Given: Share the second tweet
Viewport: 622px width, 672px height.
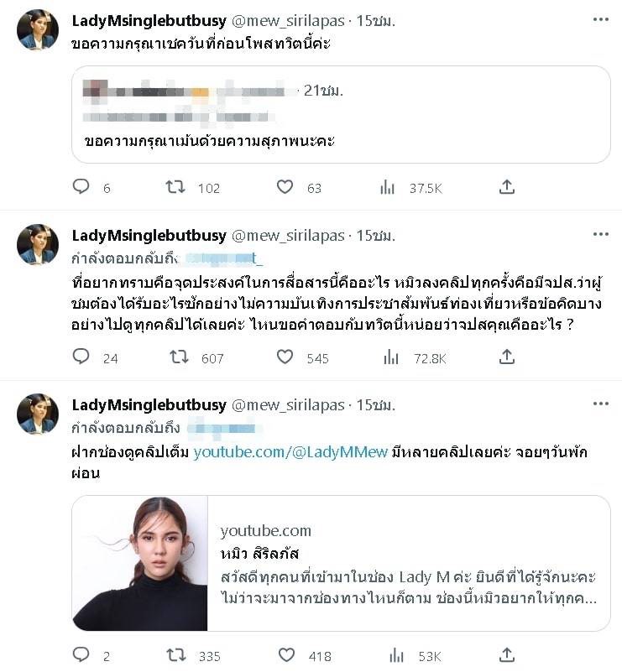Looking at the screenshot, I should tap(507, 357).
